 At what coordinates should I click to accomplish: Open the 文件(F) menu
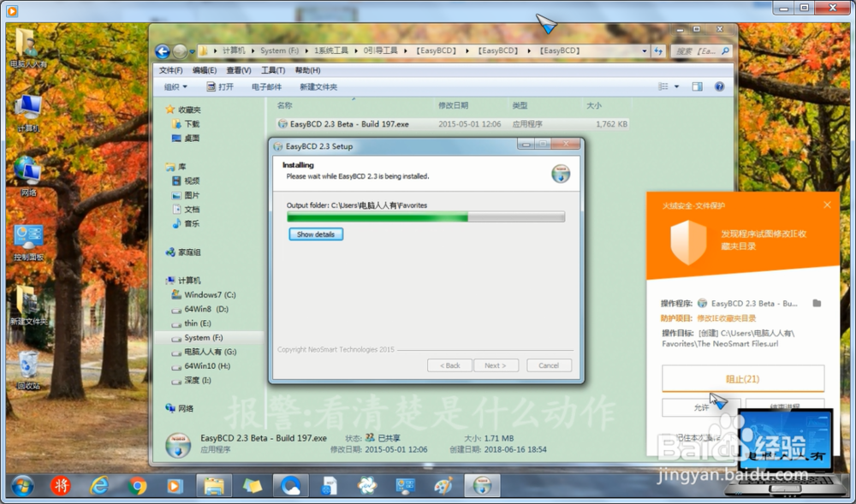click(170, 70)
